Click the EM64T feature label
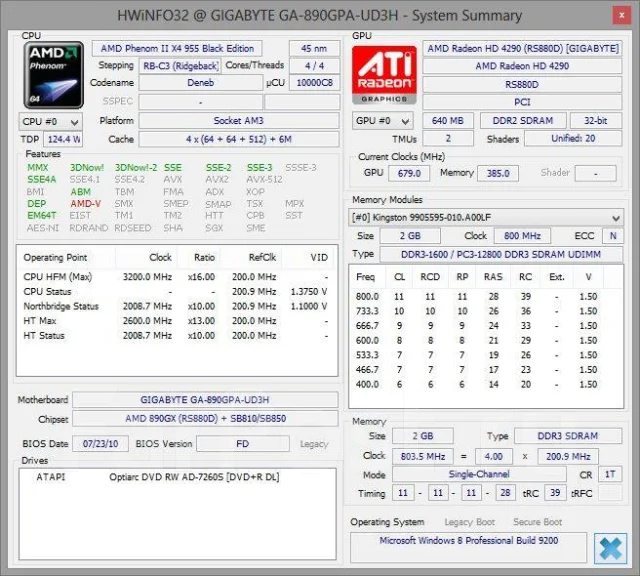Image resolution: width=640 pixels, height=576 pixels. coord(42,216)
